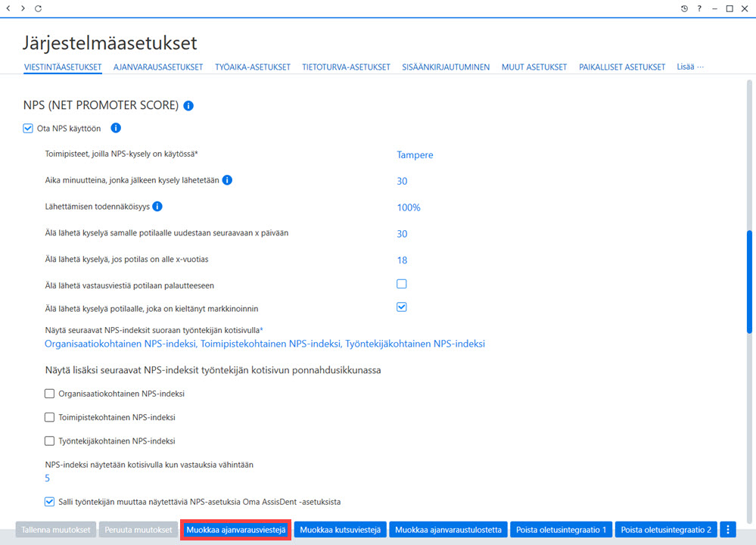Click the info icon beside NPS heading
The height and width of the screenshot is (545, 756).
188,106
